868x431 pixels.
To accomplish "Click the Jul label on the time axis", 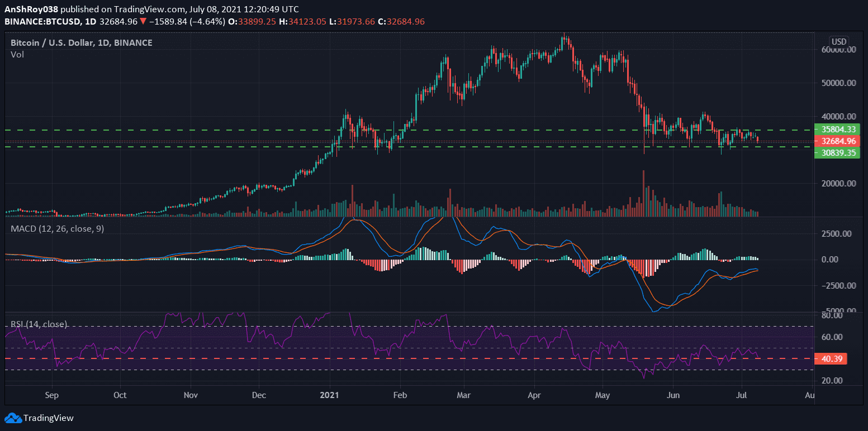I will coord(742,395).
